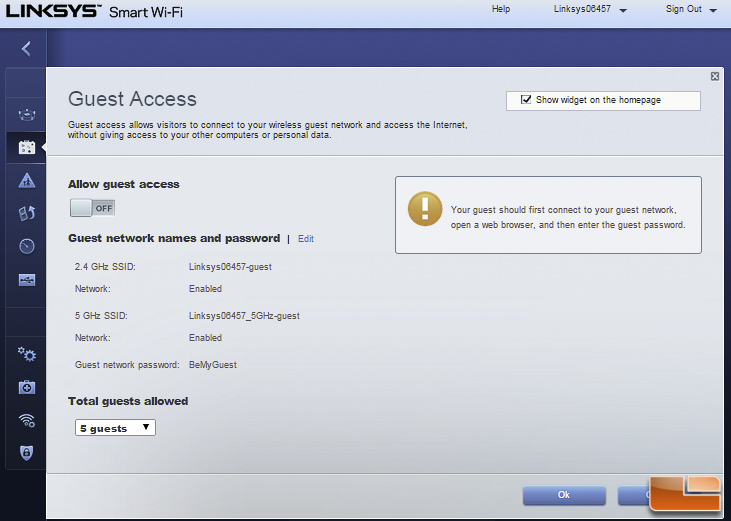Click Edit guest network names link

pos(306,239)
